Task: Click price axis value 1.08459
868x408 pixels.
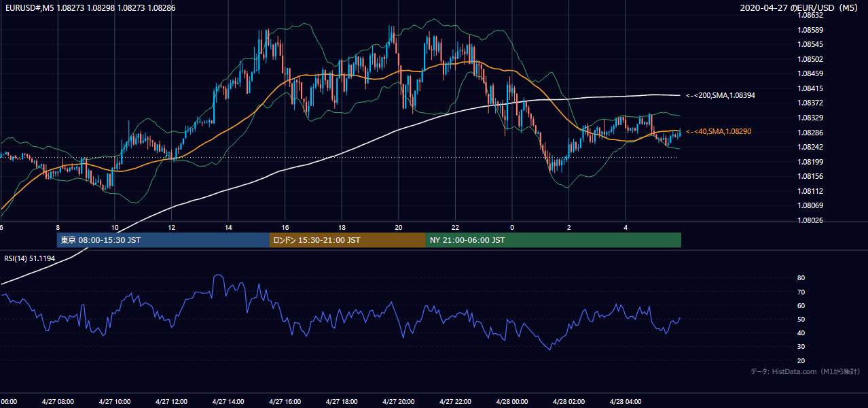Action: [x=810, y=73]
